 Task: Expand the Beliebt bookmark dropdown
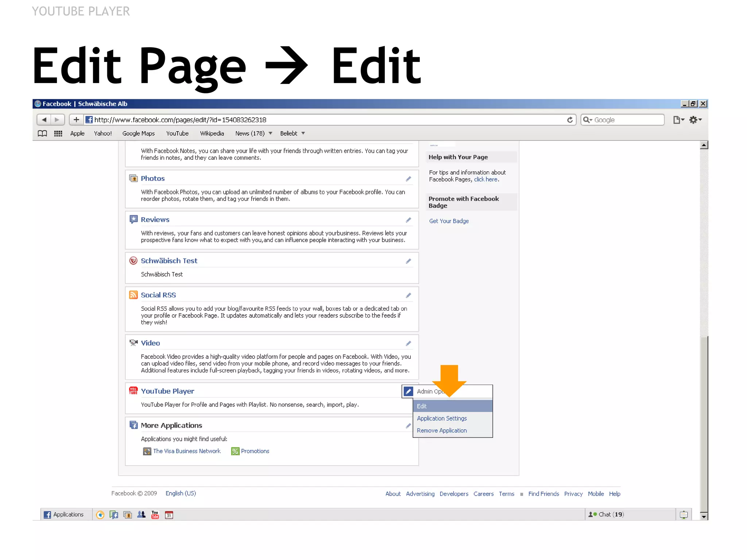point(303,133)
